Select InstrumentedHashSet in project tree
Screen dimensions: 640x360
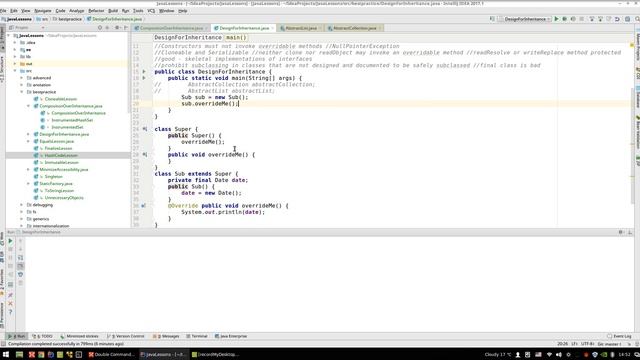tap(72, 120)
